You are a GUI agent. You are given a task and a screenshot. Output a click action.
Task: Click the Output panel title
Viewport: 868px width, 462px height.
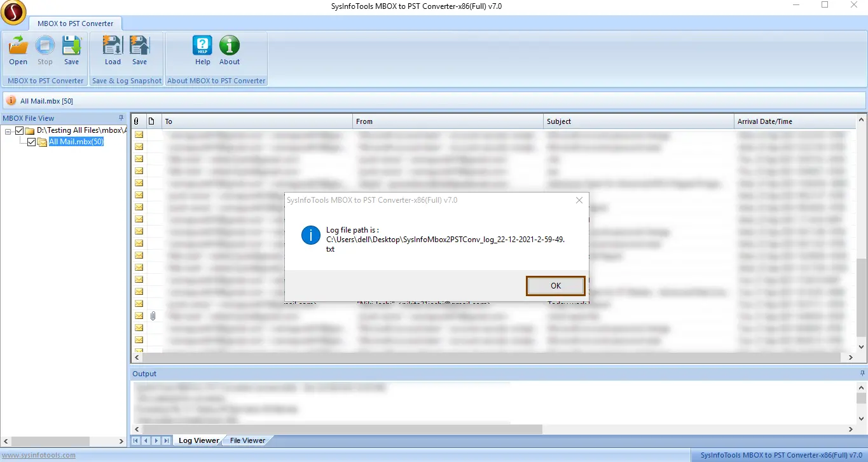pos(144,374)
